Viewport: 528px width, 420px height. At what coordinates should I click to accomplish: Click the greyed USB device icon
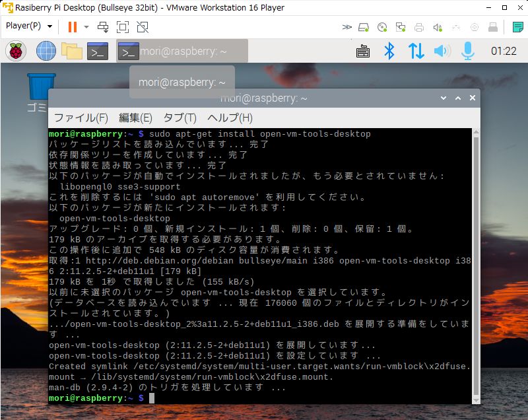456,27
